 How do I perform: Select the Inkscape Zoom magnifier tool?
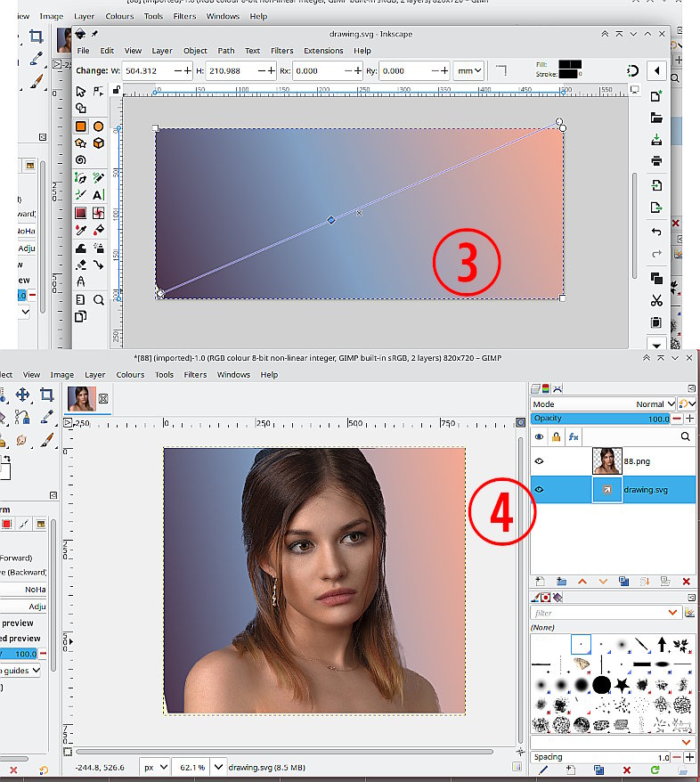tap(98, 300)
